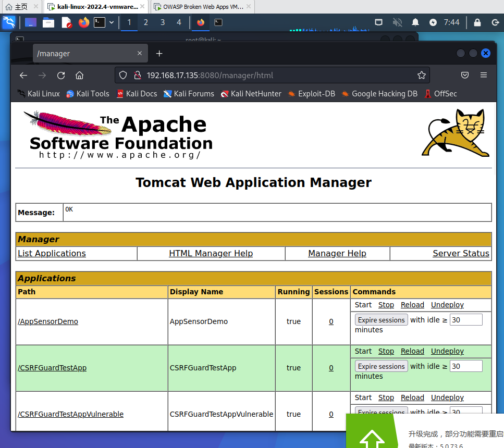Image resolution: width=504 pixels, height=448 pixels.
Task: Click the Save to Pocket icon
Action: (x=465, y=76)
